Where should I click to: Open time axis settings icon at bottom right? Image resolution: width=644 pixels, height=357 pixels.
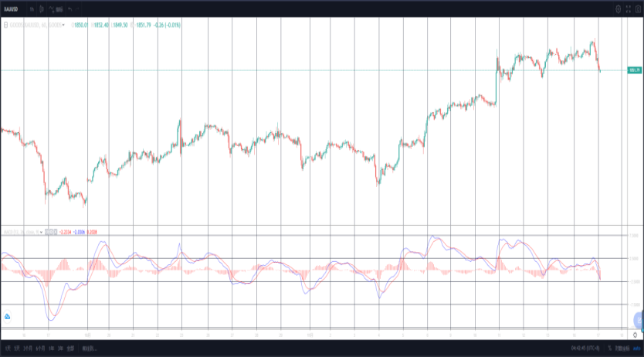pos(635,335)
